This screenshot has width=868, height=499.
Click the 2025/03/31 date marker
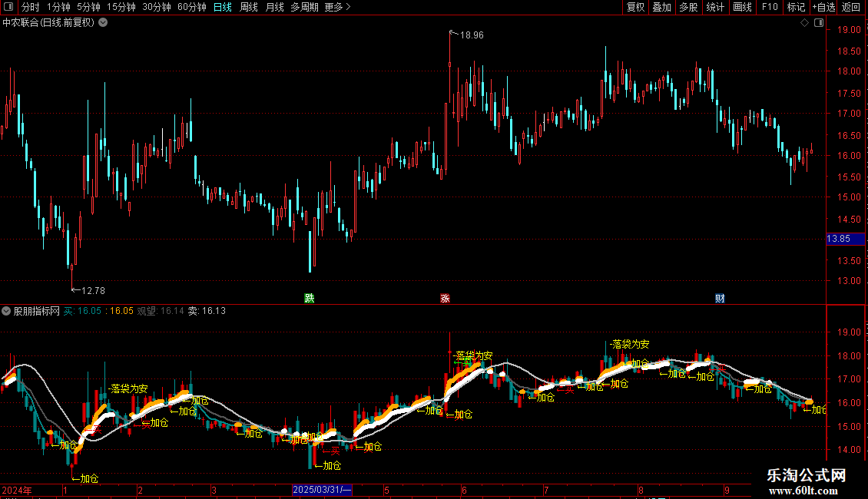point(322,490)
